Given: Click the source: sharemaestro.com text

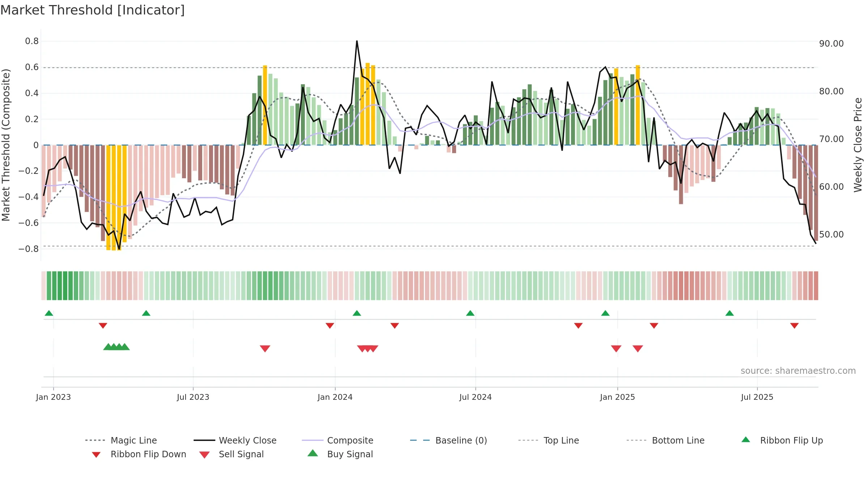Looking at the screenshot, I should 798,371.
